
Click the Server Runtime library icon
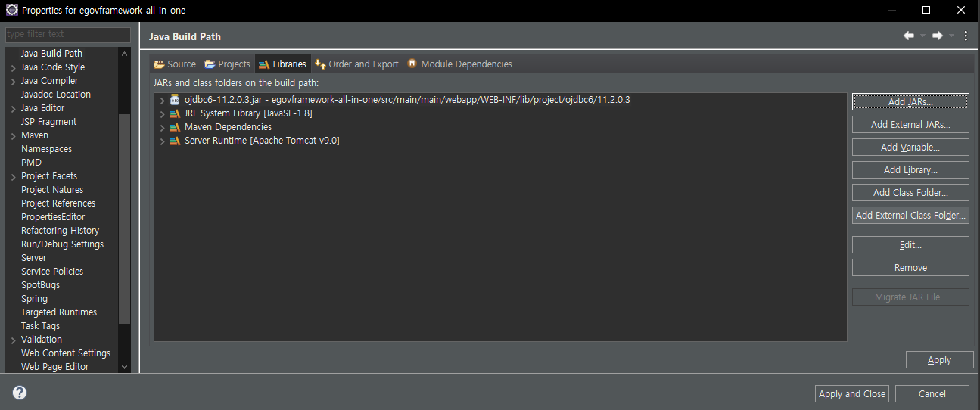coord(176,140)
